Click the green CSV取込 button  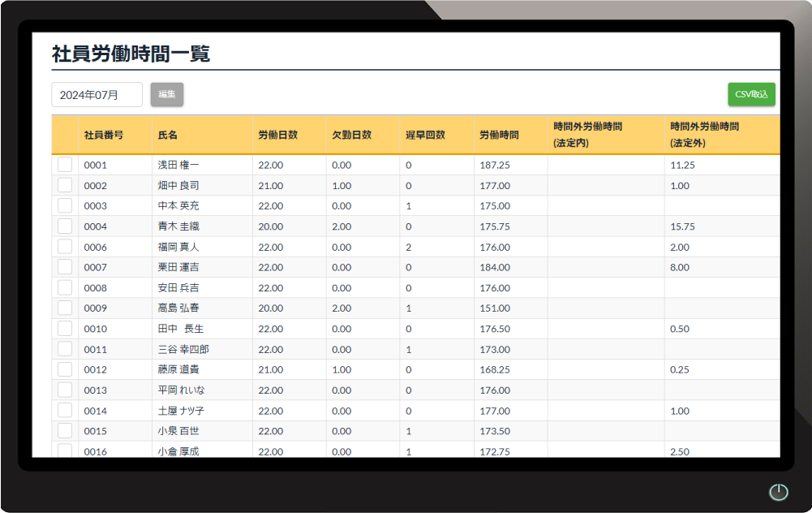751,94
